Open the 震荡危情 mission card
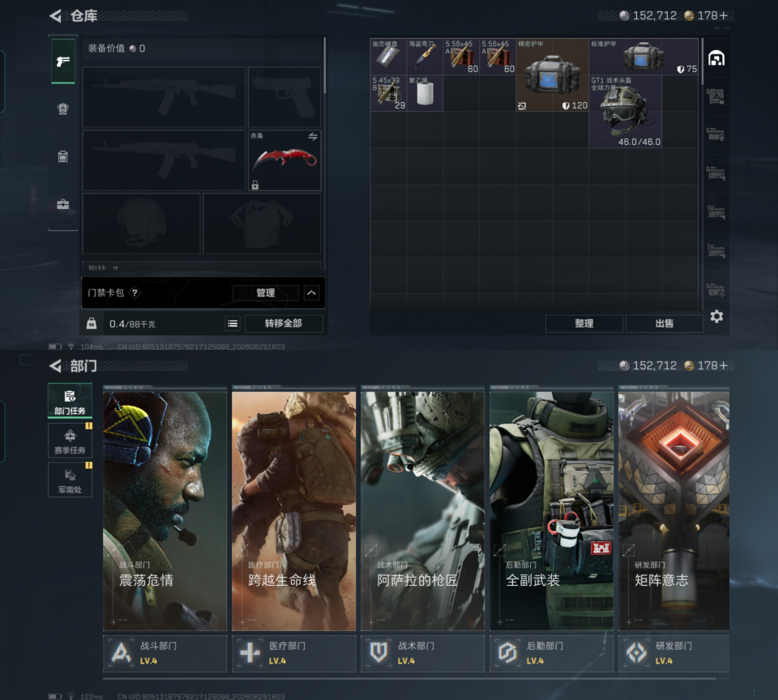The width and height of the screenshot is (778, 700). click(x=165, y=508)
